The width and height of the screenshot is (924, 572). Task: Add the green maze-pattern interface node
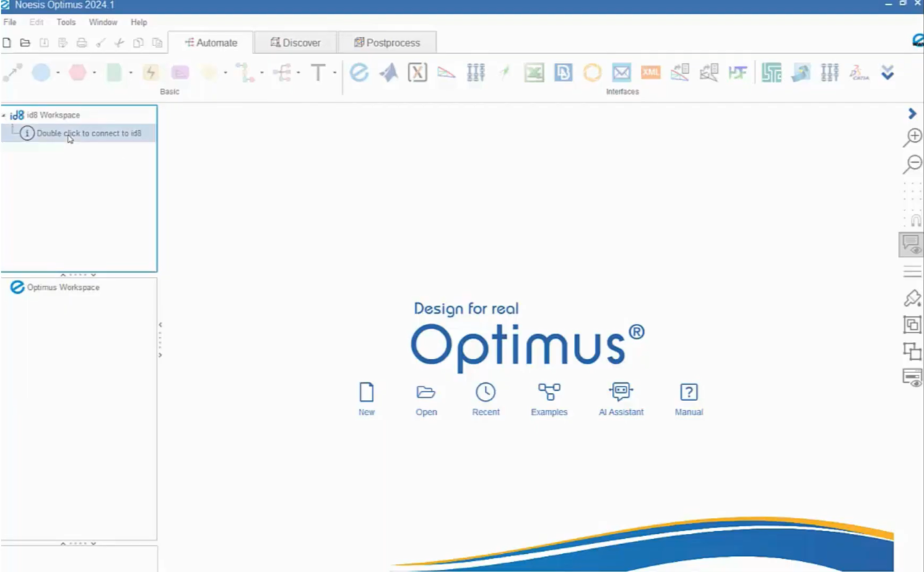[x=772, y=72]
